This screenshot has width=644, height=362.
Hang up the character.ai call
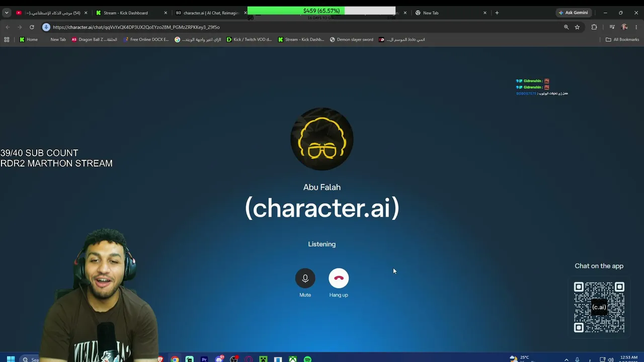[339, 278]
